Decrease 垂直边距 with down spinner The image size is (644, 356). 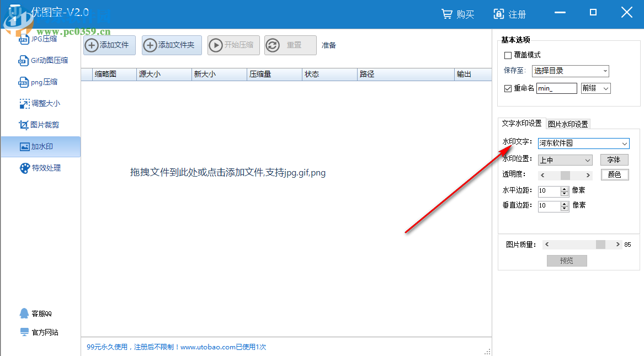(565, 209)
